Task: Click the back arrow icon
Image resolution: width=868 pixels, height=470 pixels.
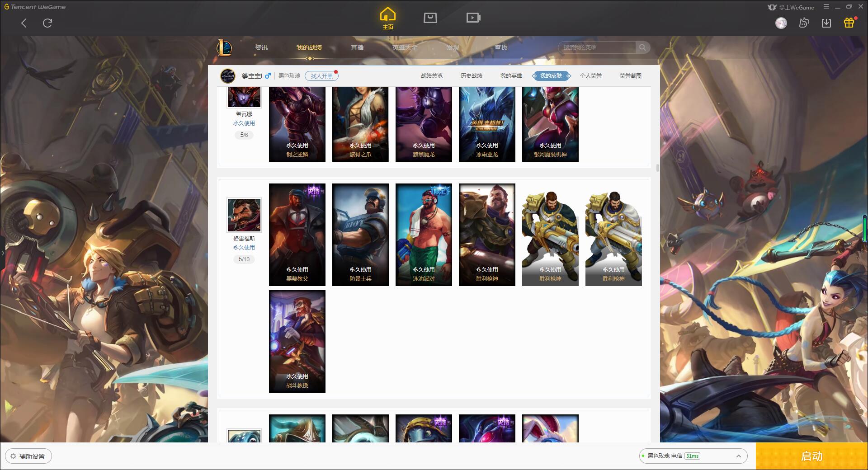Action: (x=24, y=23)
